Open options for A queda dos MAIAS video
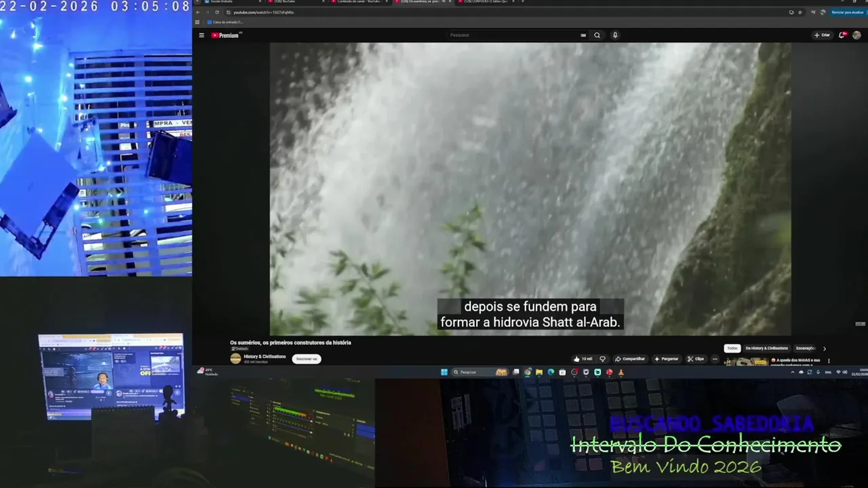The image size is (868, 488). pos(829,361)
